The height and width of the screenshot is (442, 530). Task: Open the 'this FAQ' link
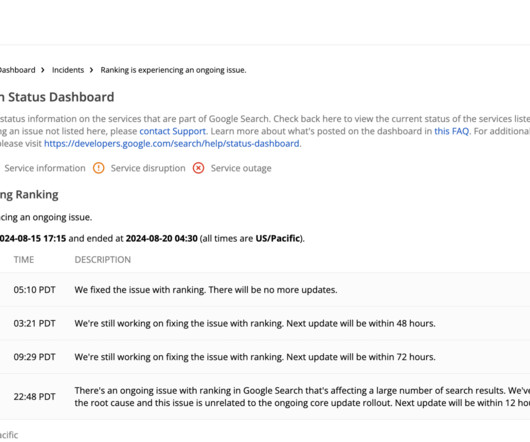pyautogui.click(x=452, y=131)
